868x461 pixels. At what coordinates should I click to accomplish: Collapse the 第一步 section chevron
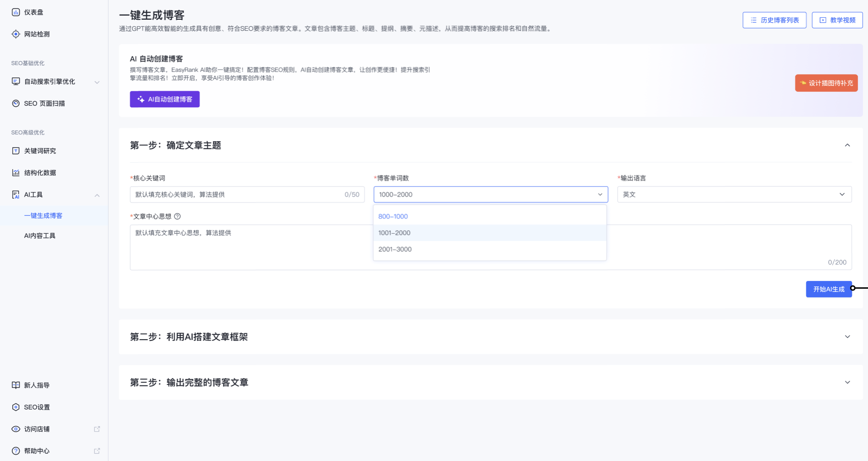tap(847, 145)
